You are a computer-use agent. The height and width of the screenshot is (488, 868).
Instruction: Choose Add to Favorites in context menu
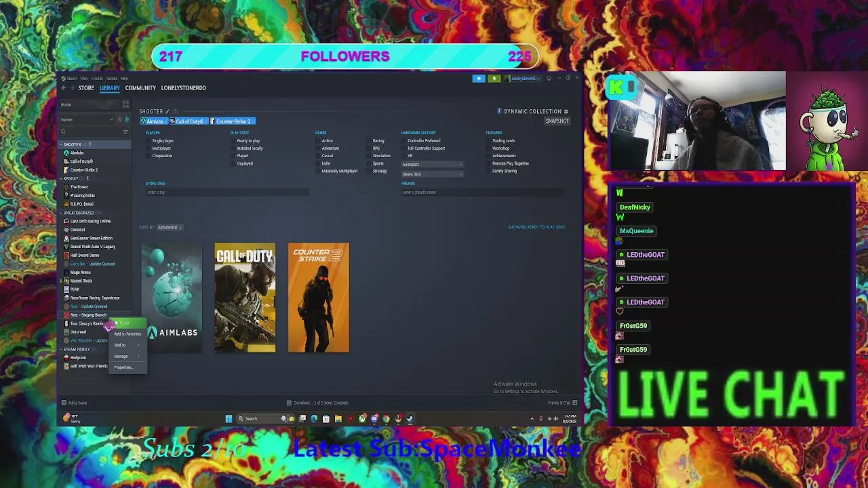coord(127,334)
